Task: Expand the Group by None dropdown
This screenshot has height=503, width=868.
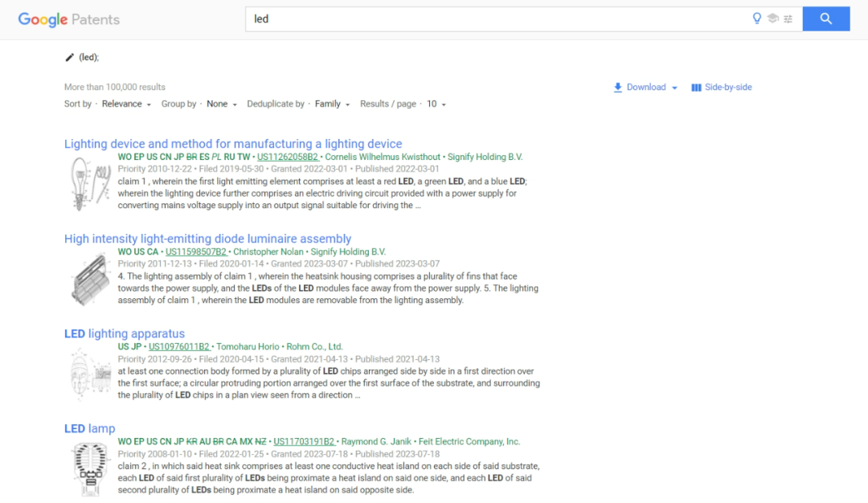Action: tap(219, 104)
